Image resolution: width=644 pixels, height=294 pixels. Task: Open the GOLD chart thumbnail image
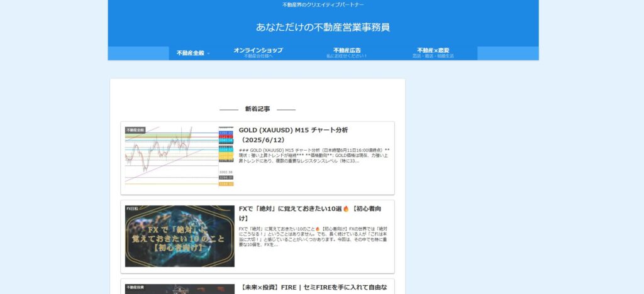click(x=179, y=158)
